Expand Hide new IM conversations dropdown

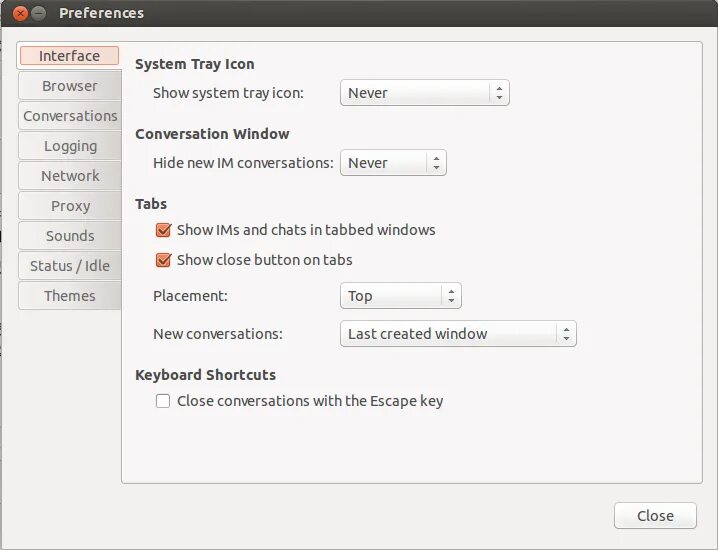tap(393, 163)
